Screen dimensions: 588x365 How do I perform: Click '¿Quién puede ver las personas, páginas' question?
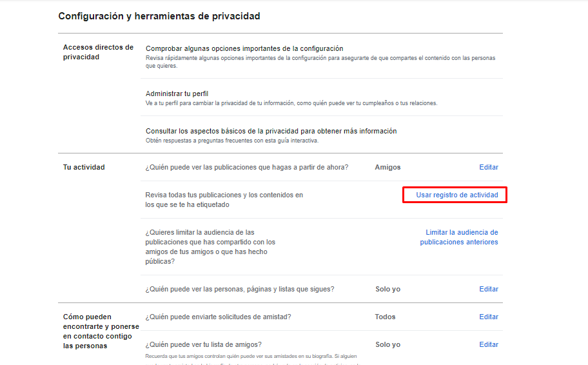pyautogui.click(x=240, y=289)
